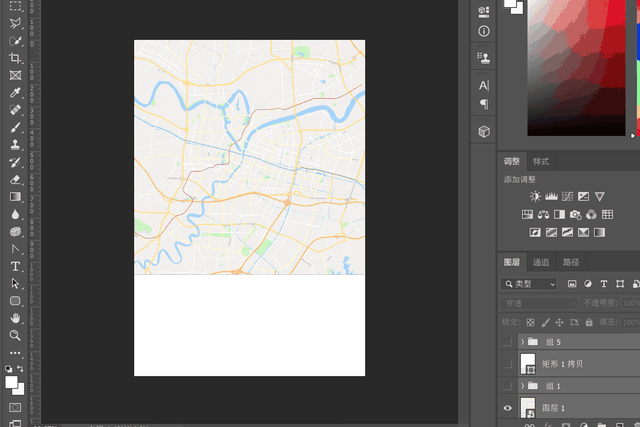This screenshot has width=640, height=427.
Task: Open the Info panel icon
Action: [x=484, y=31]
